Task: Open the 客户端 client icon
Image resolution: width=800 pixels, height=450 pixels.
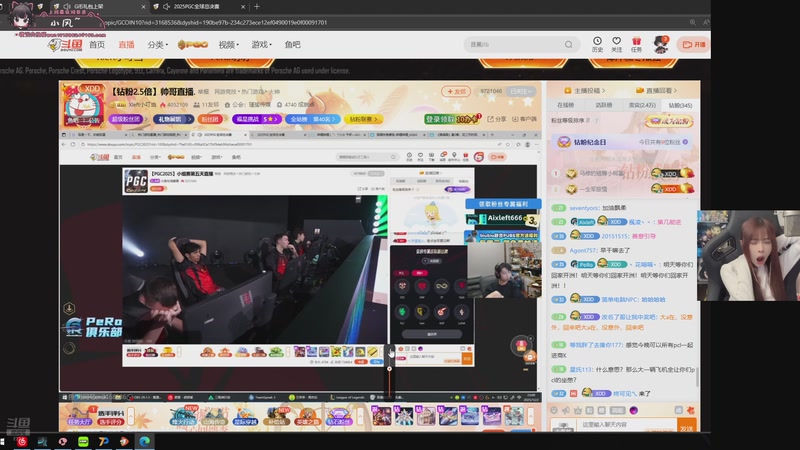Action: coord(524,119)
